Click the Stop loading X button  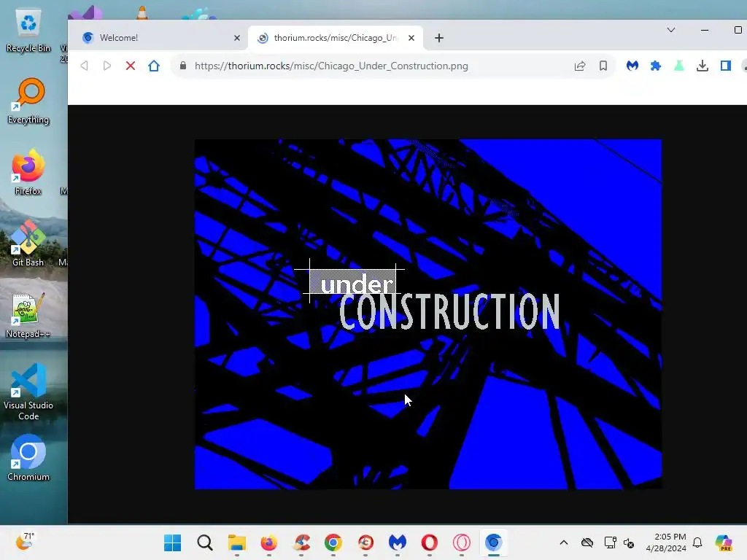(x=131, y=66)
